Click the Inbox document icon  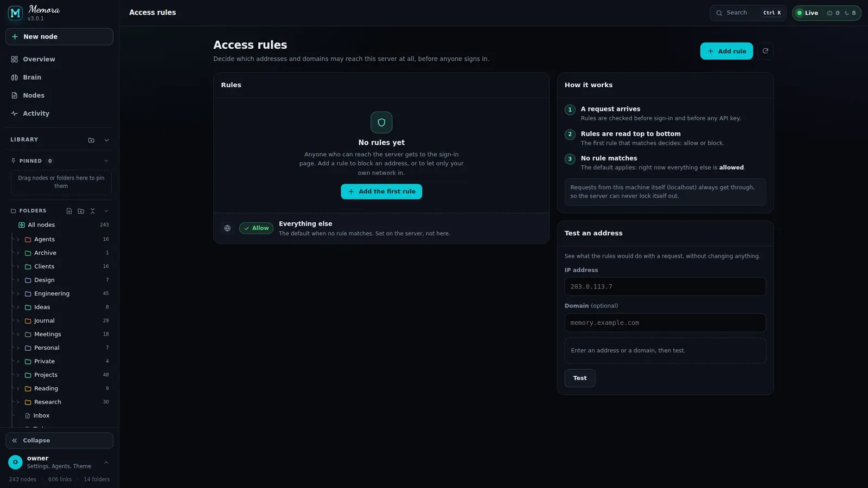pyautogui.click(x=28, y=416)
